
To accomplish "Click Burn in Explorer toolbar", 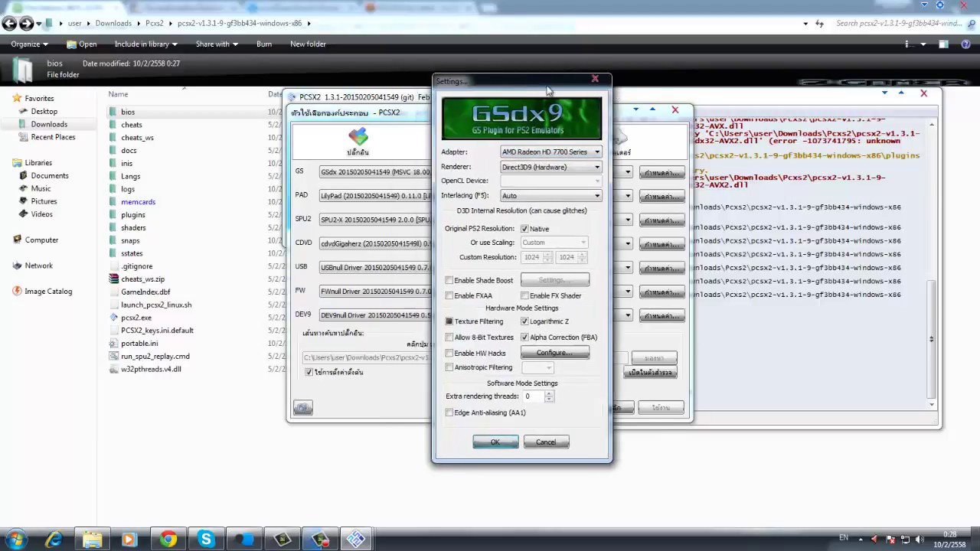I will pyautogui.click(x=264, y=44).
